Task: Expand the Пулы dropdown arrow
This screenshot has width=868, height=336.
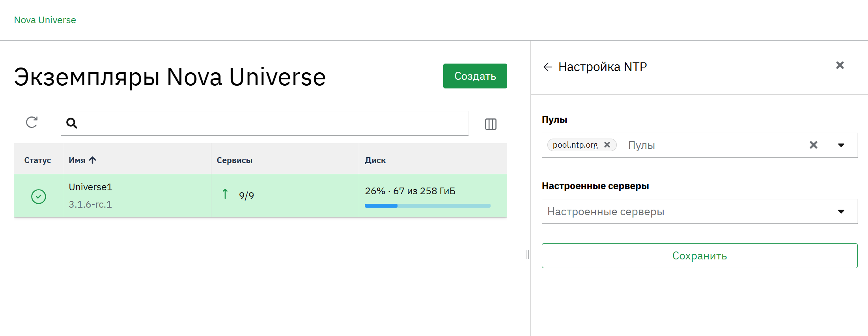Action: tap(841, 145)
